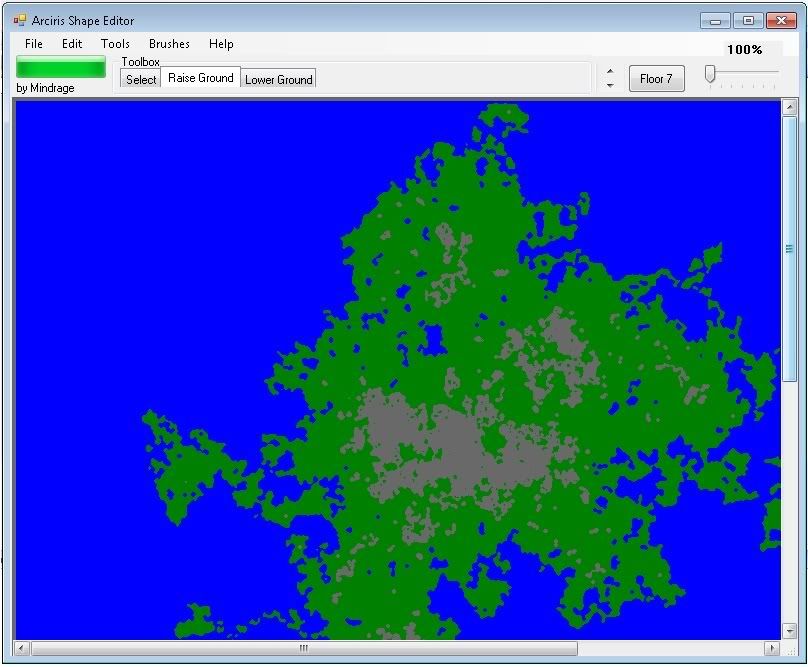
Task: Click the vertical scrollbar down arrow
Action: tap(789, 631)
